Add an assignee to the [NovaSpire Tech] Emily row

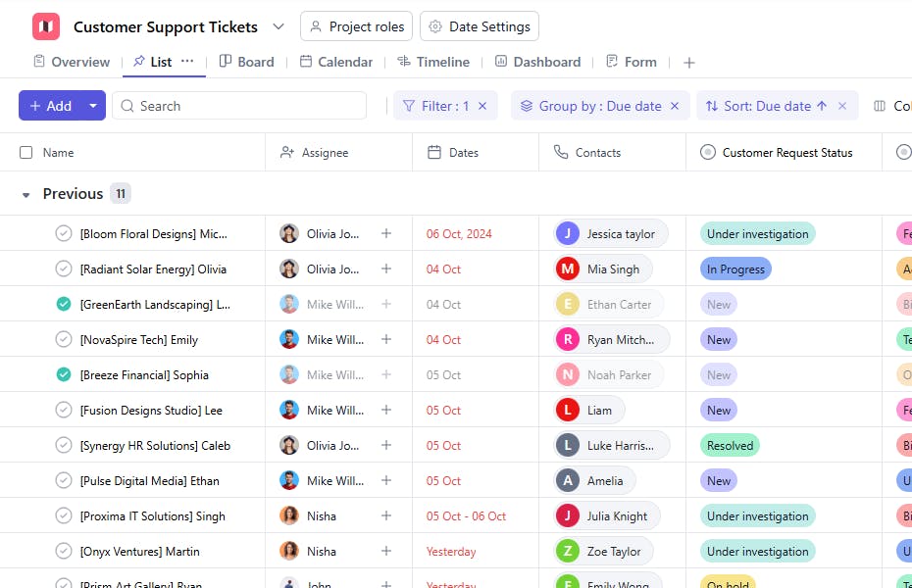[386, 339]
